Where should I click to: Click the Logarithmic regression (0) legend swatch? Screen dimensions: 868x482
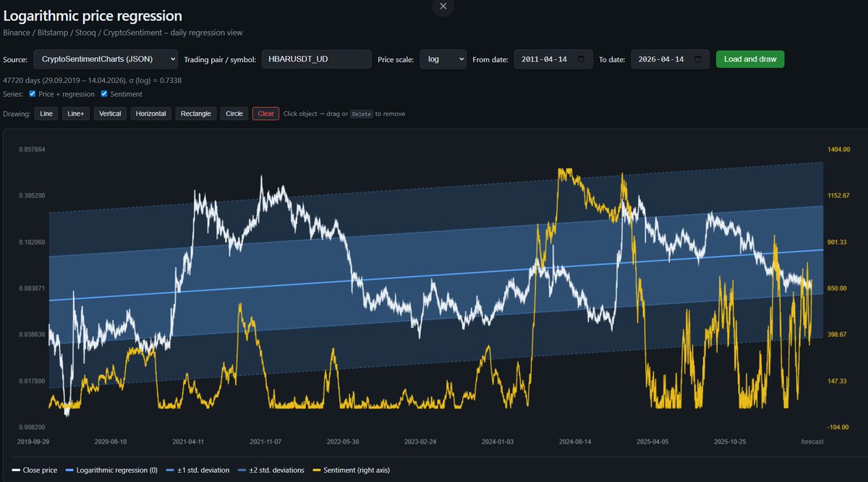point(69,470)
